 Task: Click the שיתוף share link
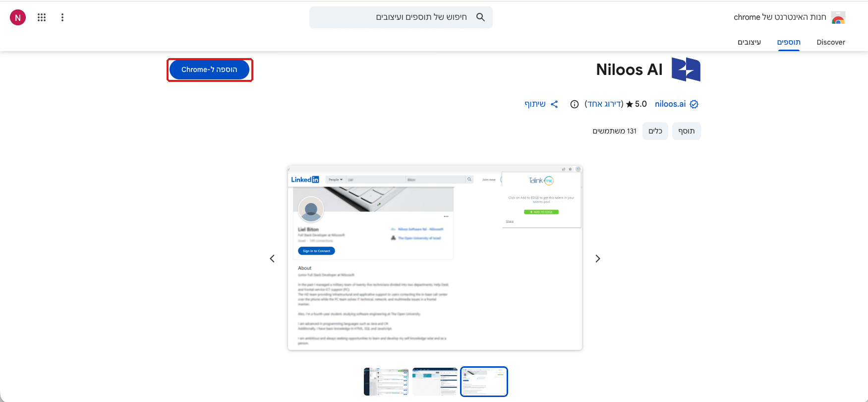point(535,104)
